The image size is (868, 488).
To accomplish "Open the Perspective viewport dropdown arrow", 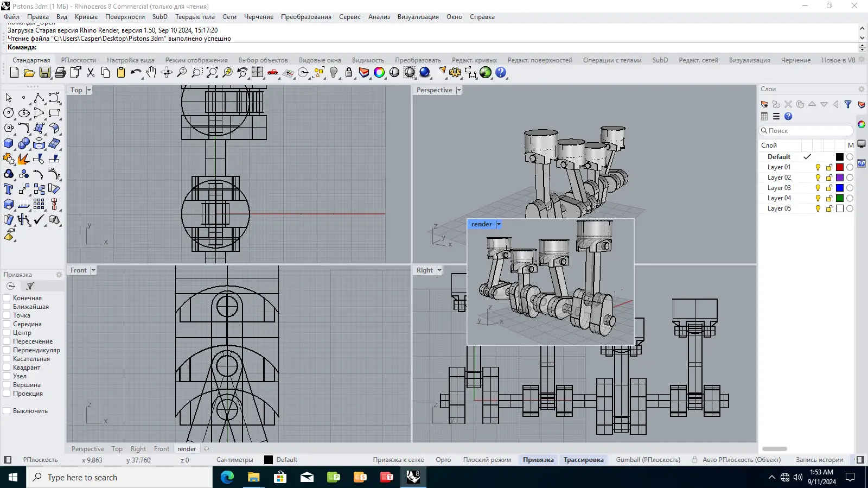I will click(459, 90).
